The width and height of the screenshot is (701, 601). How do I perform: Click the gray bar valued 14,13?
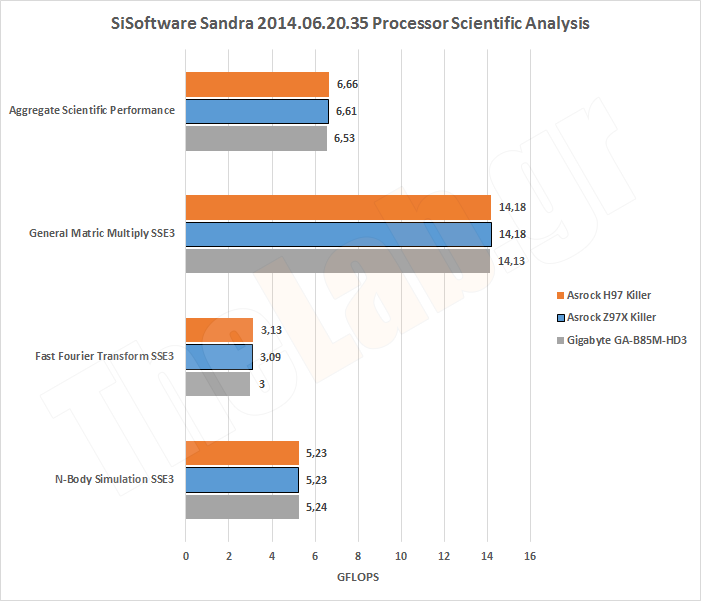click(x=337, y=261)
